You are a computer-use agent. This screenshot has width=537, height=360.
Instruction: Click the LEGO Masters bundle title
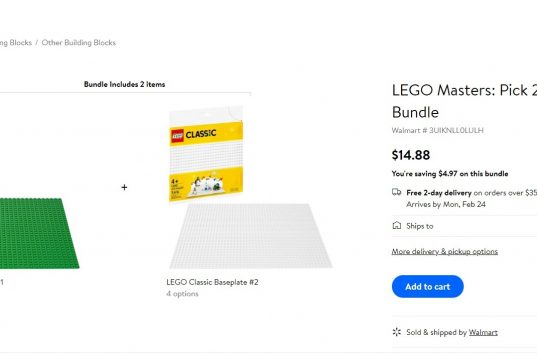click(464, 101)
